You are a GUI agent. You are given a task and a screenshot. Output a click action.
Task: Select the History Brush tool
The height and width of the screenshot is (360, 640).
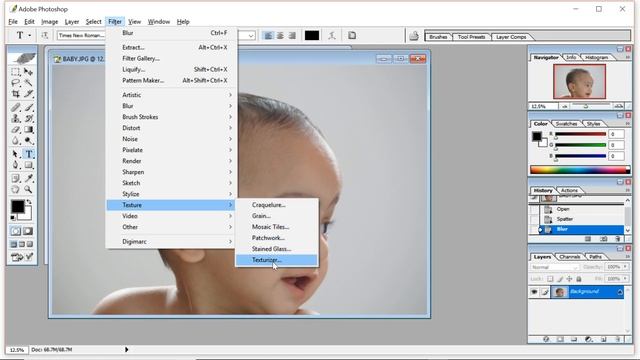click(x=28, y=118)
